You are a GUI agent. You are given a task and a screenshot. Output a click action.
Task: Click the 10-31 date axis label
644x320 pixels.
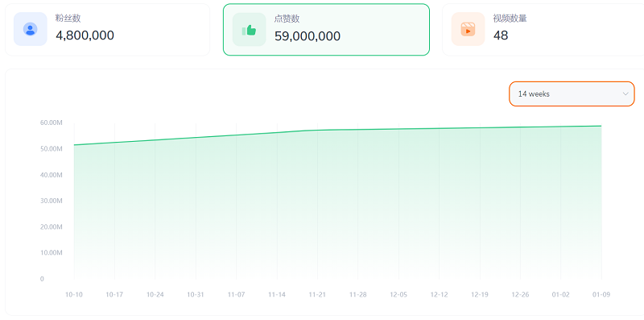[x=196, y=294]
